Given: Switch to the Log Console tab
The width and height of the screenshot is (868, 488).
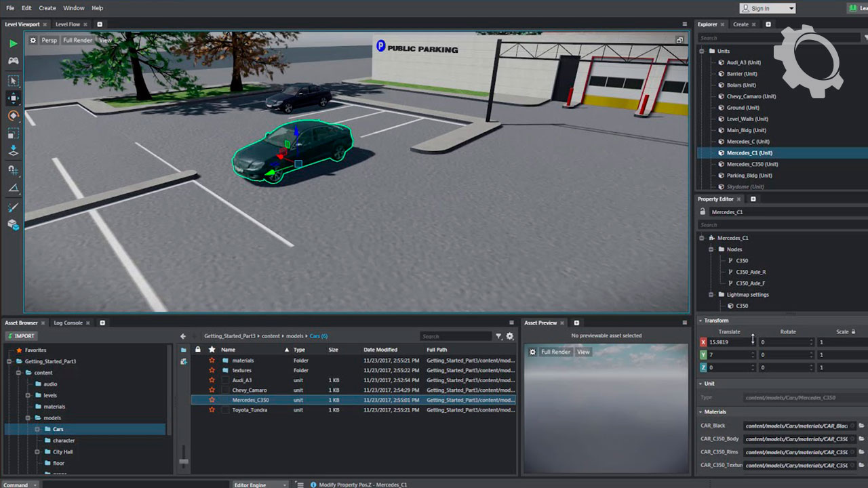Looking at the screenshot, I should pyautogui.click(x=68, y=323).
